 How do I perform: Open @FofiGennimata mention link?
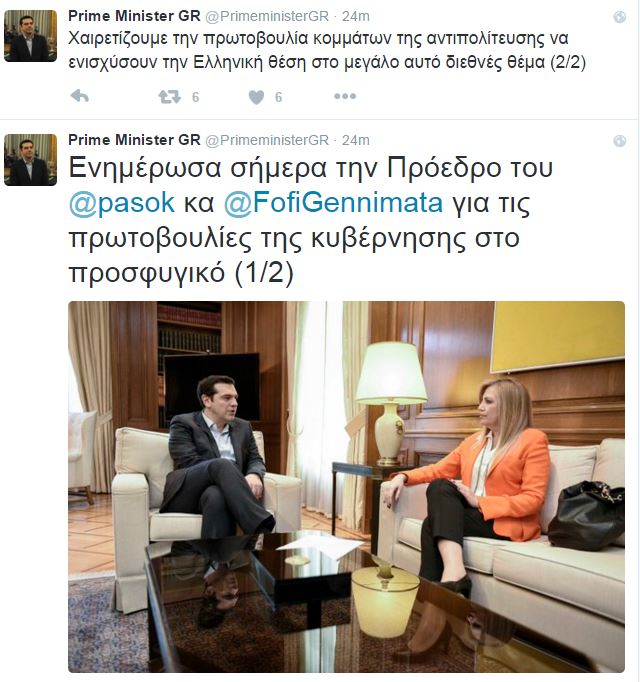333,203
